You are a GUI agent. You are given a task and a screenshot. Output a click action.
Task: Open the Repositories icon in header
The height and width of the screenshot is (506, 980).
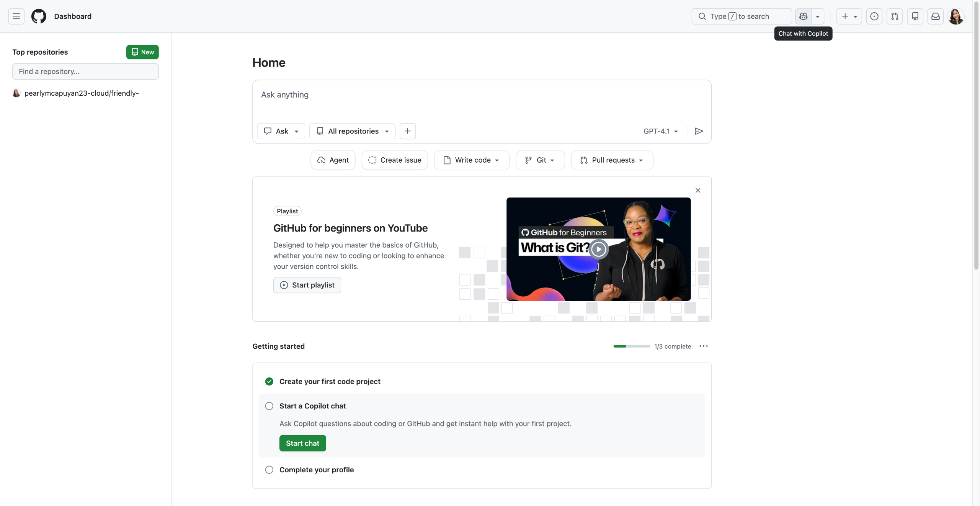click(915, 16)
